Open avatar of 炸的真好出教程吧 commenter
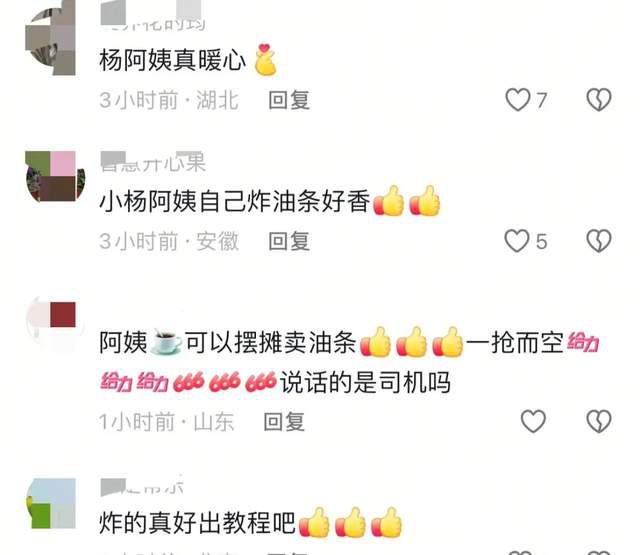Image resolution: width=640 pixels, height=555 pixels. coord(51,503)
